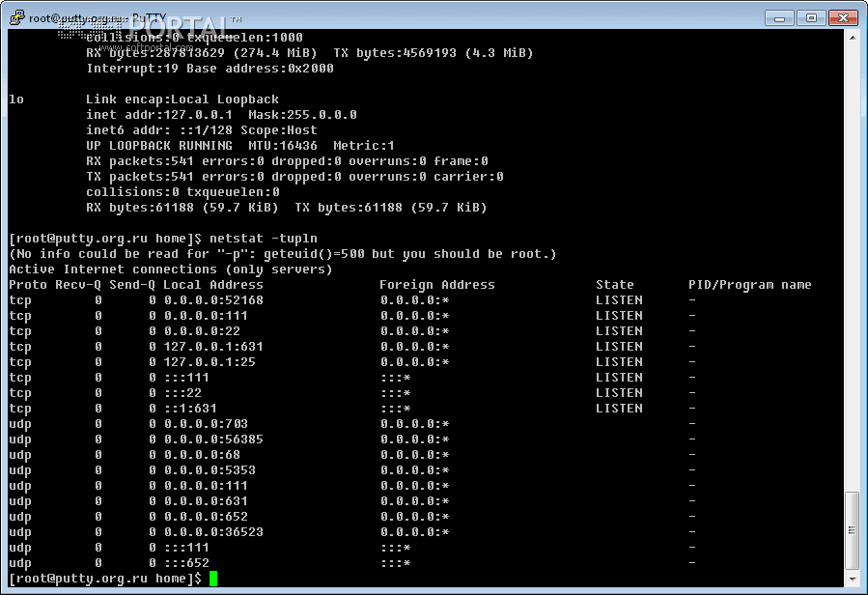868x595 pixels.
Task: Click 'Interrupt:19 Base address:0x2000' line
Action: 210,69
